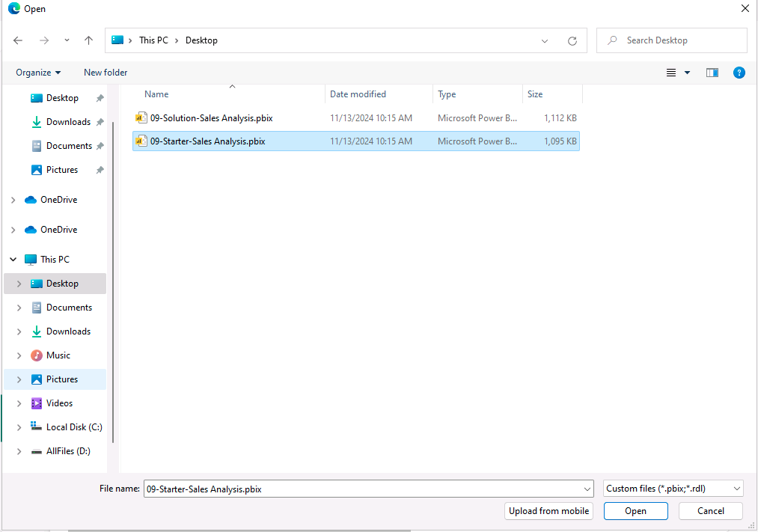Expand the Music folder node
Screen dimensions: 758x532
(x=19, y=355)
